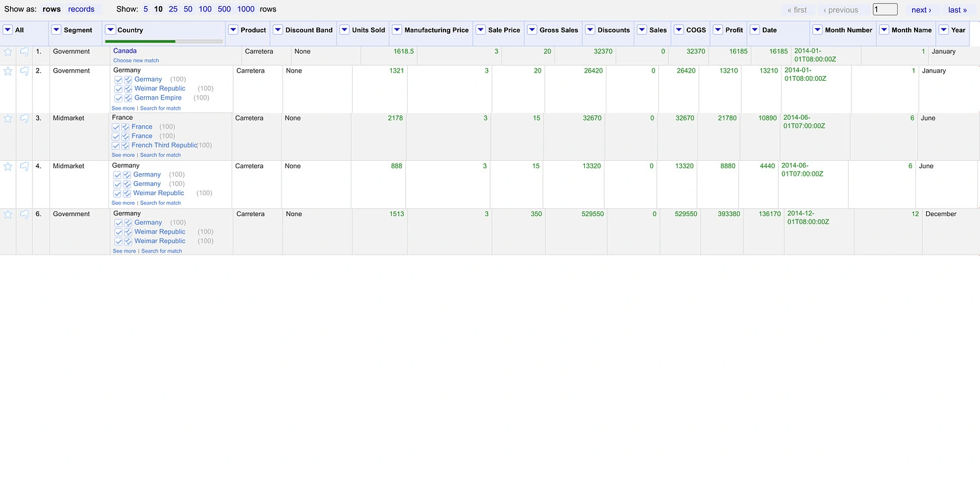Open the Month Name column dropdown
980x478 pixels.
[884, 30]
